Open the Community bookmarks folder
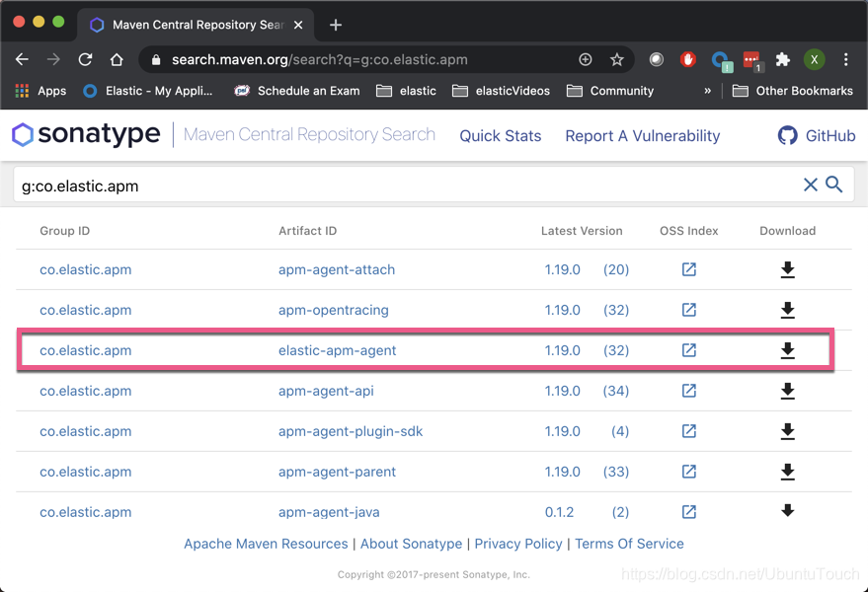This screenshot has height=592, width=868. pos(610,91)
